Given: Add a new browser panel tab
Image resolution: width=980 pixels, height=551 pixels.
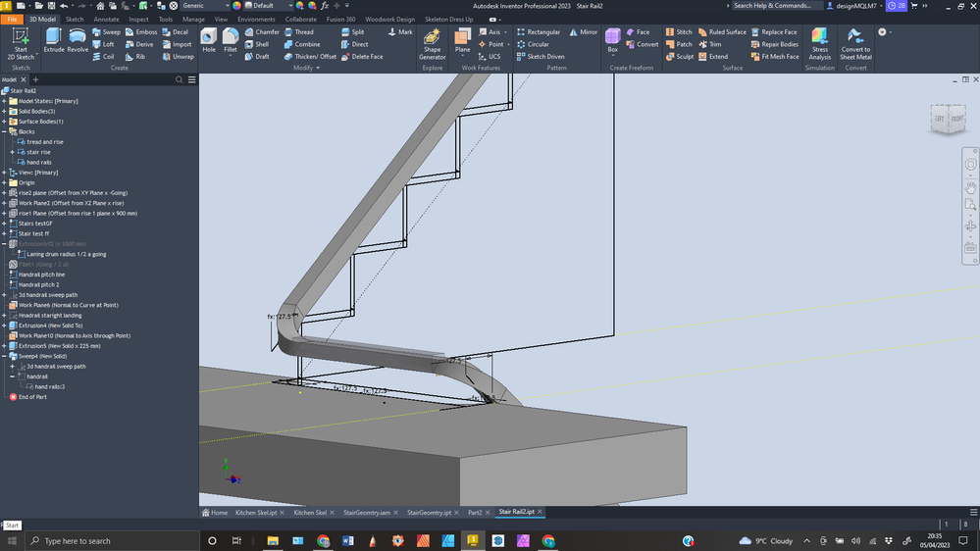Looking at the screenshot, I should pos(35,80).
